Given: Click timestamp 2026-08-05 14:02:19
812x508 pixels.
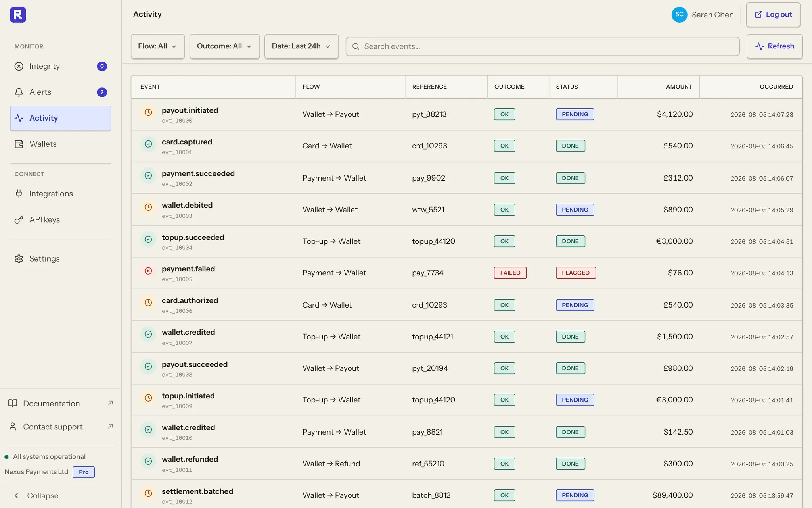Looking at the screenshot, I should (762, 369).
